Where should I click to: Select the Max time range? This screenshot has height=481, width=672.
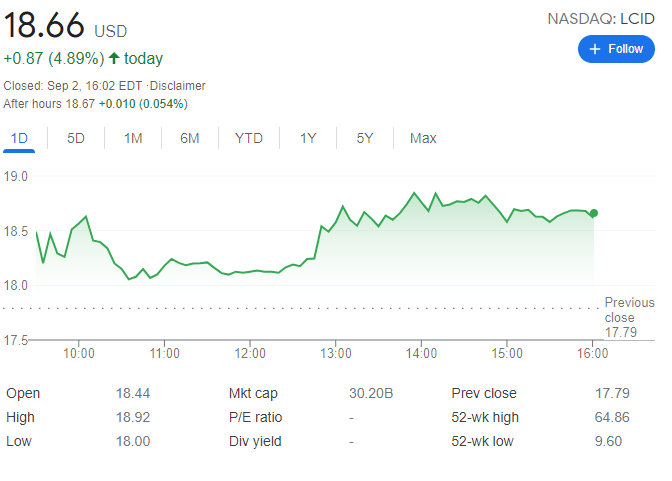tap(423, 138)
